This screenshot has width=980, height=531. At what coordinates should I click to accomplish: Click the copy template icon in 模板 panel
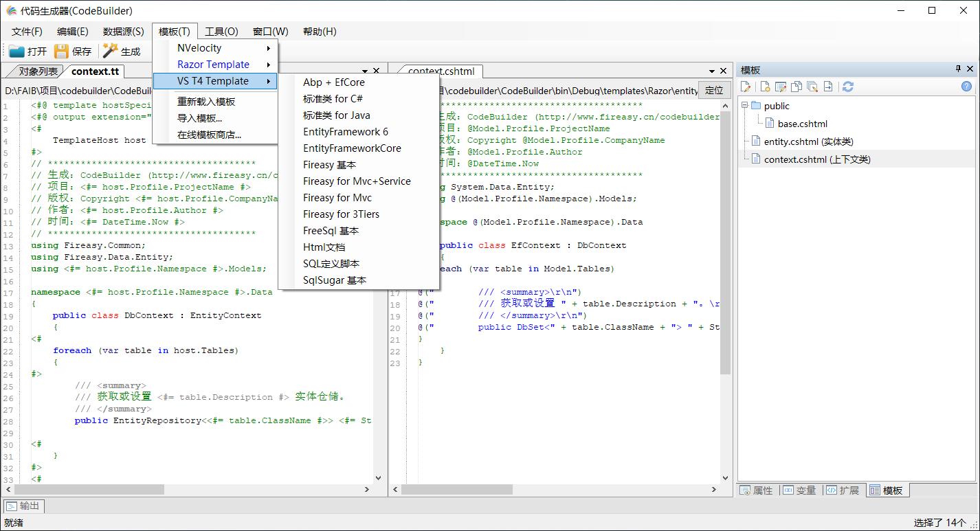797,87
